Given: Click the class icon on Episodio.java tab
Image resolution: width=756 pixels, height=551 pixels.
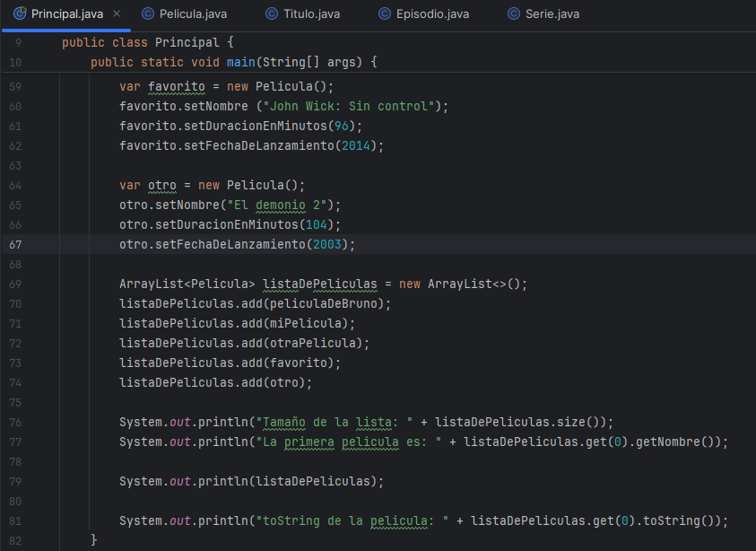Looking at the screenshot, I should (385, 14).
